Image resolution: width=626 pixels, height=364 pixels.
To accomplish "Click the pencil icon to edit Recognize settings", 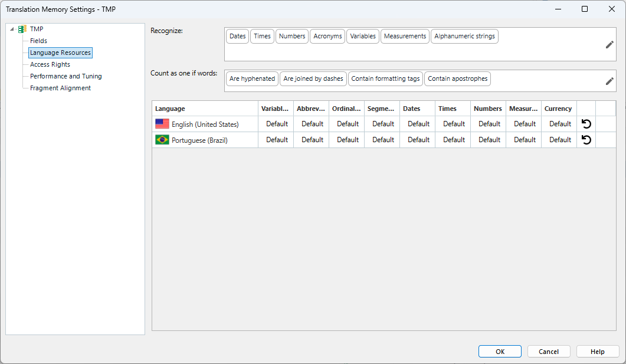I will coord(609,44).
